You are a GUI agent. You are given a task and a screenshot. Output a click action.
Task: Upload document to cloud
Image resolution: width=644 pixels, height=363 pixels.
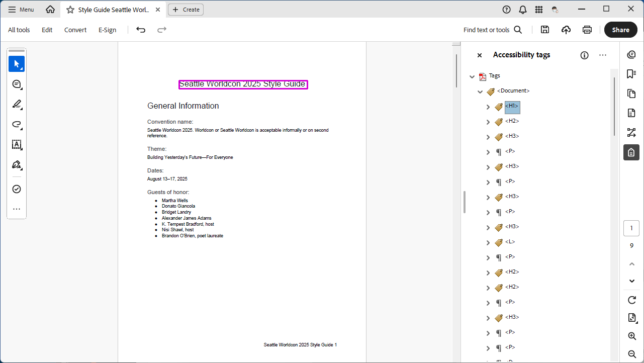click(566, 30)
